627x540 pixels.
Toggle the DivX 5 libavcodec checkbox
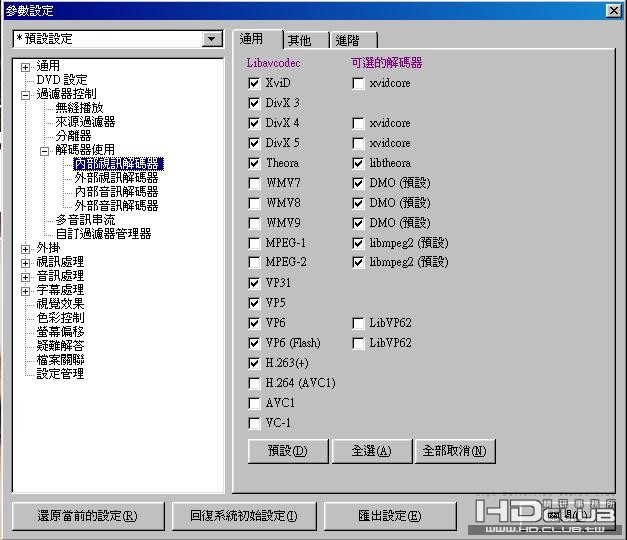(x=254, y=143)
